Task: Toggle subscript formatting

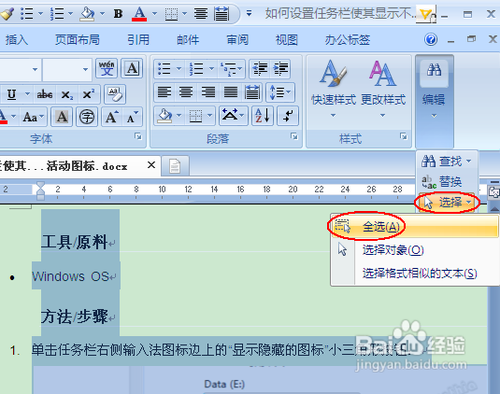Action: 67,95
